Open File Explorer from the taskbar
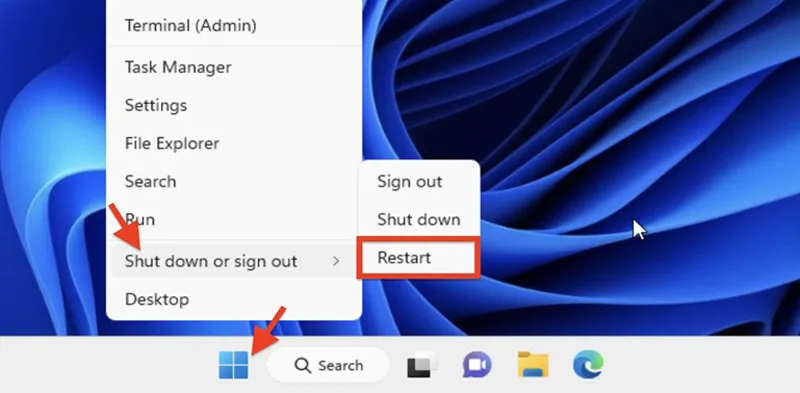 click(x=533, y=364)
